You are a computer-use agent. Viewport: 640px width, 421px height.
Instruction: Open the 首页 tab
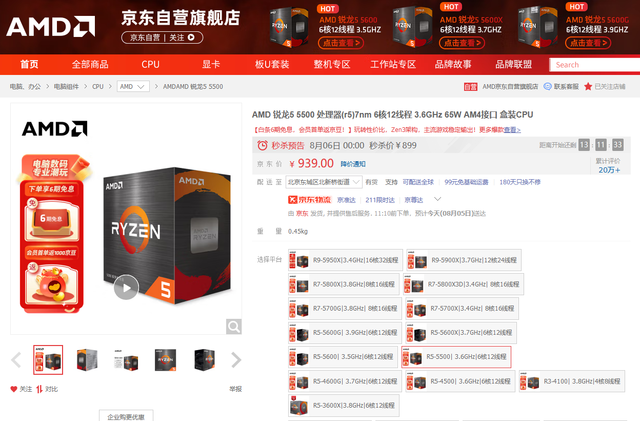(29, 65)
